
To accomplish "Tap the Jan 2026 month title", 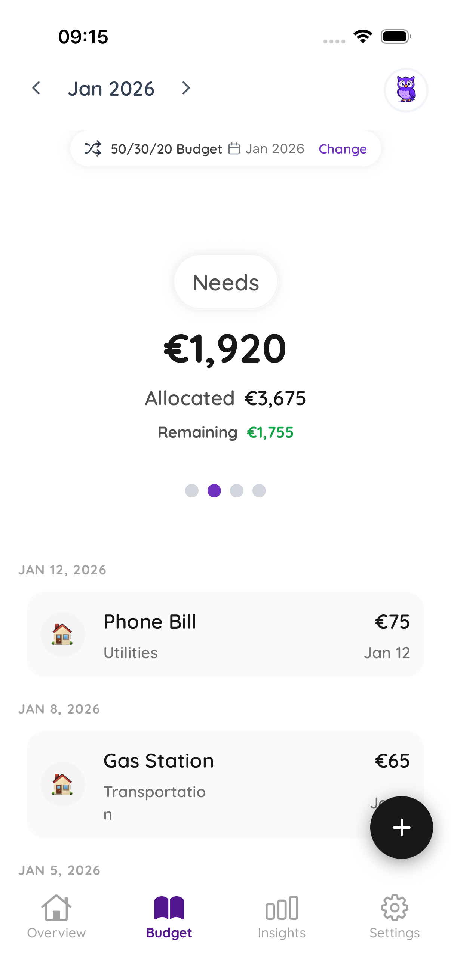I will coord(111,89).
